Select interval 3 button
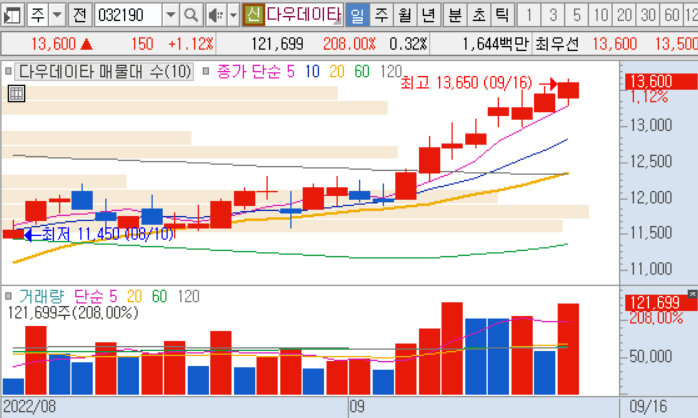The image size is (698, 418). click(553, 15)
